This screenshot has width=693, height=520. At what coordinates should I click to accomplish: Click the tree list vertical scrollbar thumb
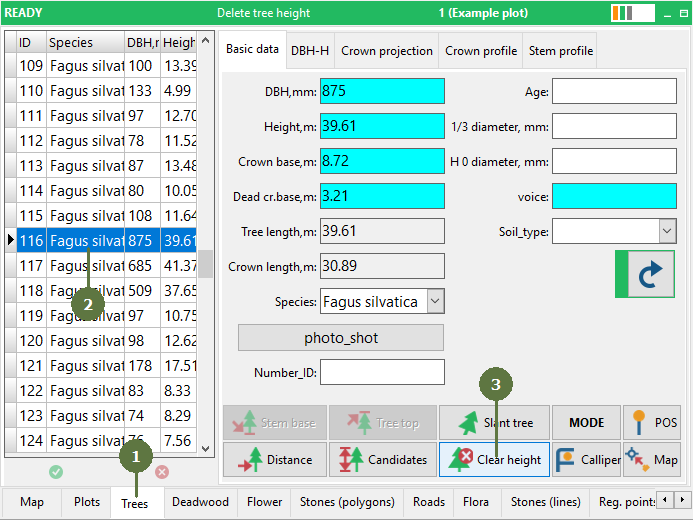205,264
